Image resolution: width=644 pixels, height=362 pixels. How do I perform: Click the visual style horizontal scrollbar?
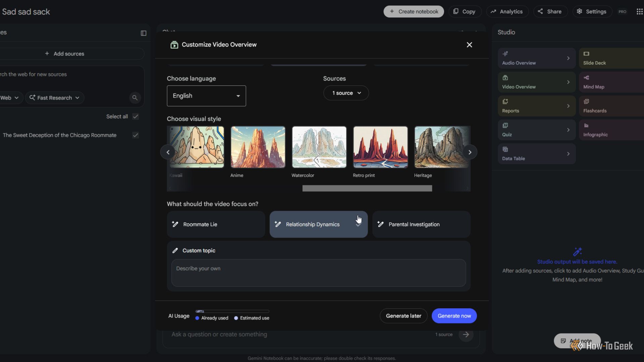tap(367, 188)
